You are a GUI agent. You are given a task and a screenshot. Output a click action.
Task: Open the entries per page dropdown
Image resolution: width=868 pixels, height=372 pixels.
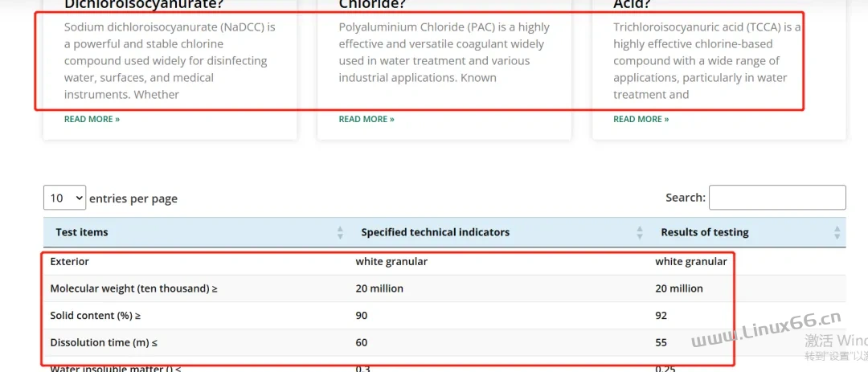(x=65, y=198)
